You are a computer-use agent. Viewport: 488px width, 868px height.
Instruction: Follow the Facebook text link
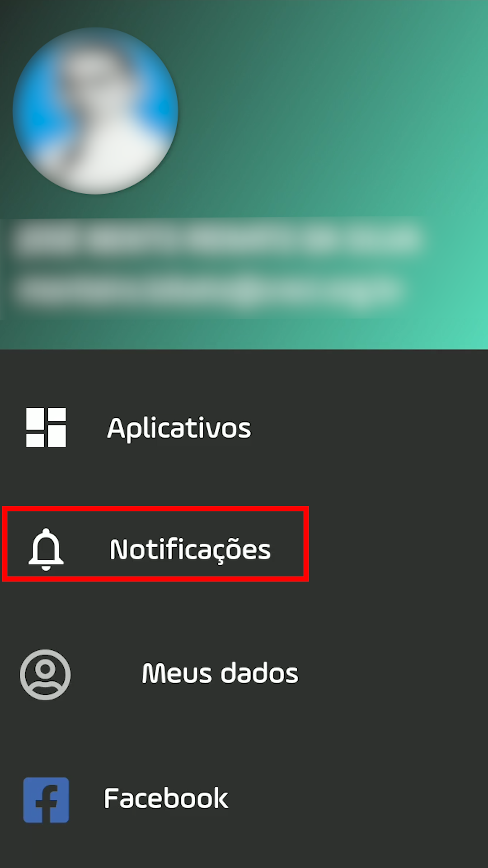(x=166, y=798)
